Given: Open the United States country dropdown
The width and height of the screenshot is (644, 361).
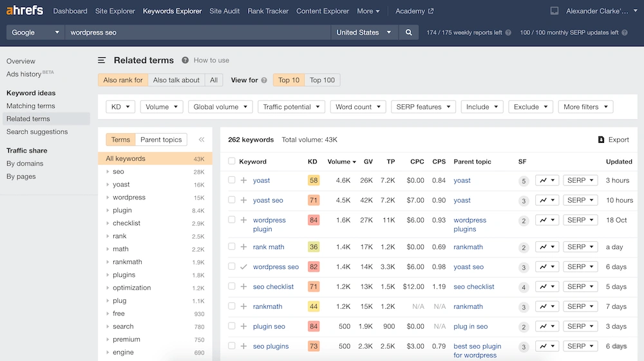Looking at the screenshot, I should [x=364, y=32].
